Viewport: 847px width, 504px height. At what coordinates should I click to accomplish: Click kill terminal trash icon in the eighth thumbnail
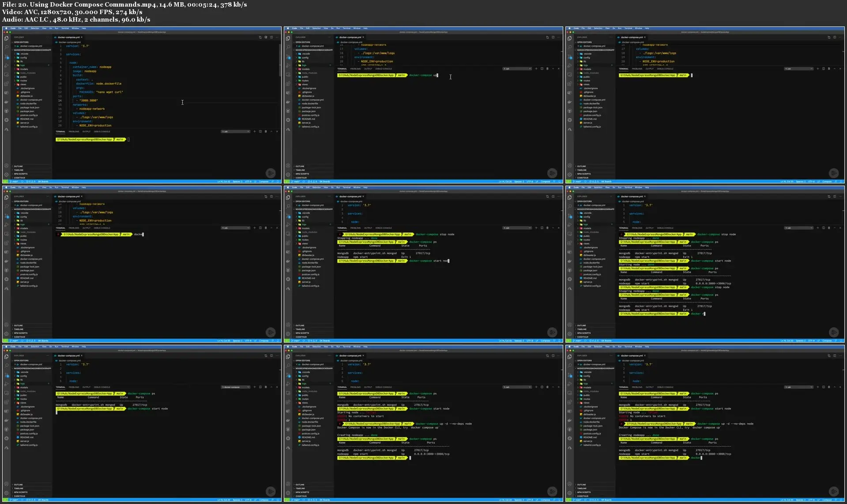point(547,387)
